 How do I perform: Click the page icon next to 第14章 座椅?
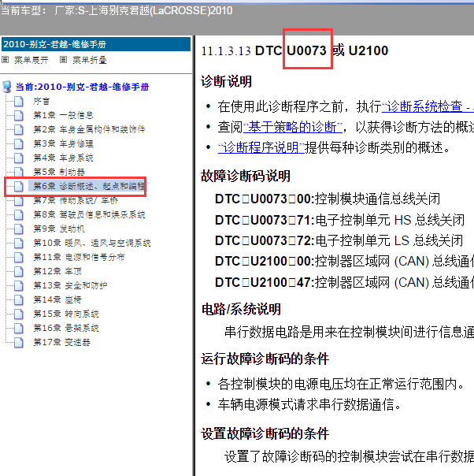pyautogui.click(x=19, y=299)
